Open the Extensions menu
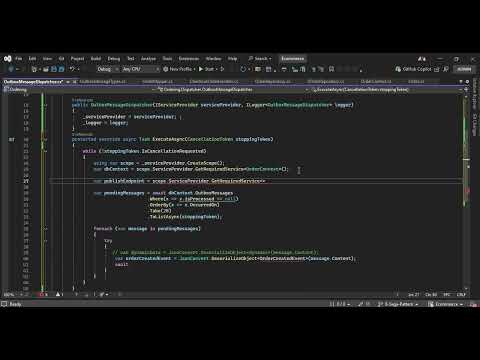 [189, 59]
